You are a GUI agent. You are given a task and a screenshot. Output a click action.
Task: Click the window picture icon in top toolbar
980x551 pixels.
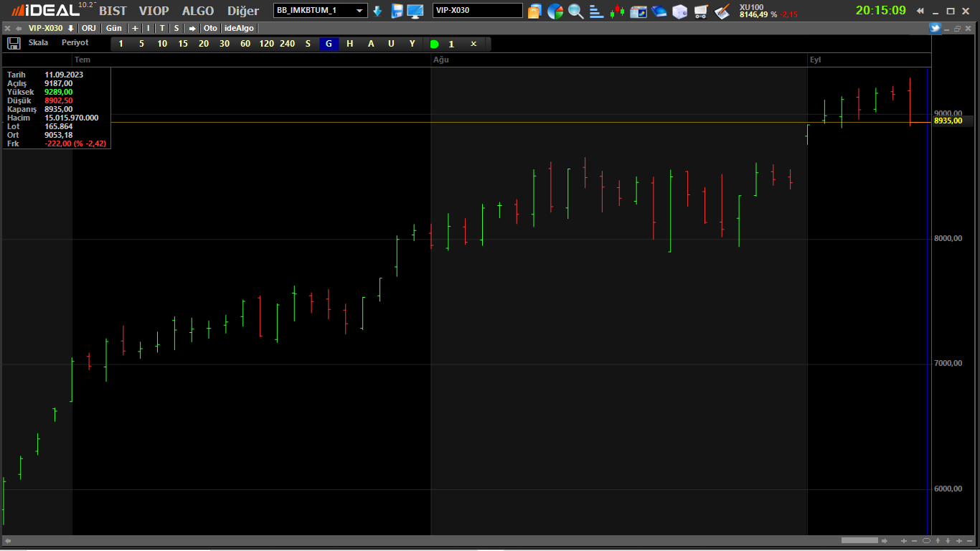click(x=638, y=11)
